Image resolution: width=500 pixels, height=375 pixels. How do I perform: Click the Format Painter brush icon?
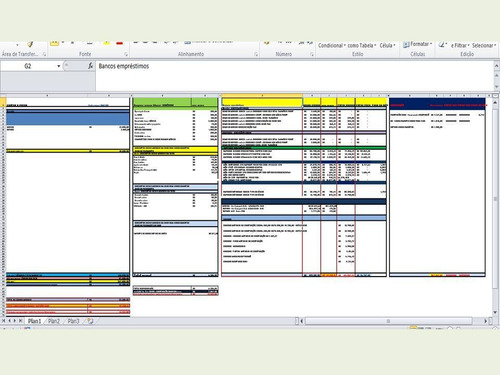coord(30,44)
